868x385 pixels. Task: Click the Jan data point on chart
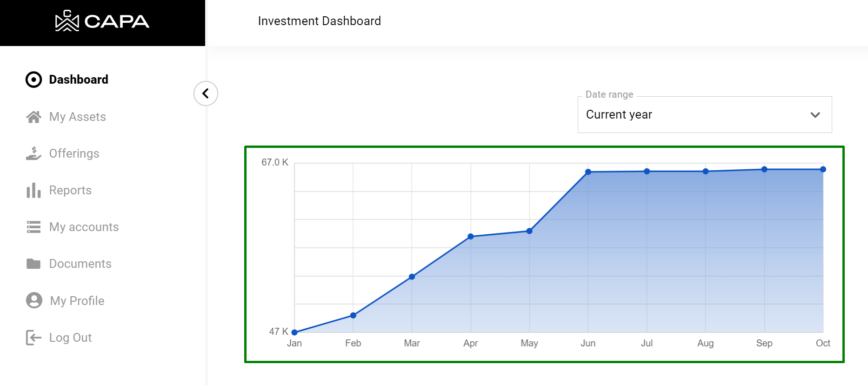pos(294,332)
